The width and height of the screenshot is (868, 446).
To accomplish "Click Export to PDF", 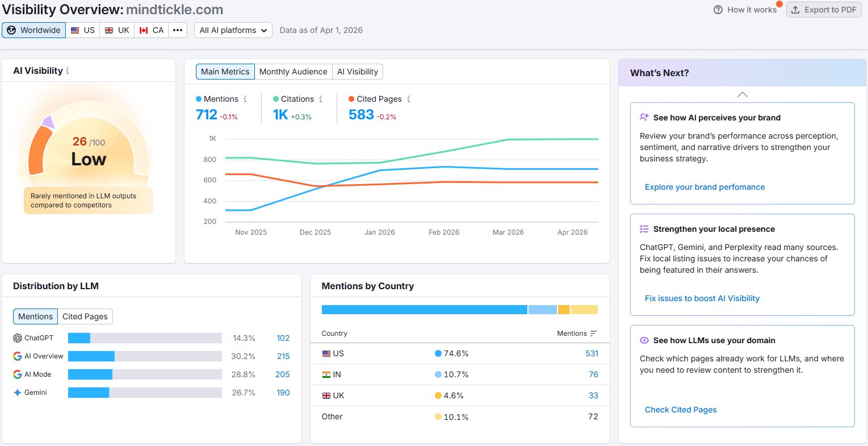I will (x=824, y=9).
